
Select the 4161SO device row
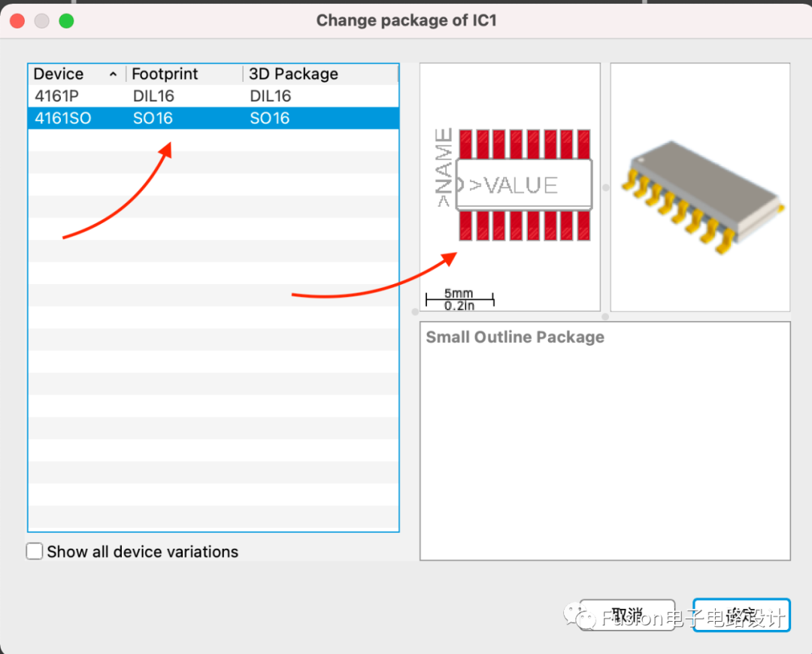coord(214,118)
